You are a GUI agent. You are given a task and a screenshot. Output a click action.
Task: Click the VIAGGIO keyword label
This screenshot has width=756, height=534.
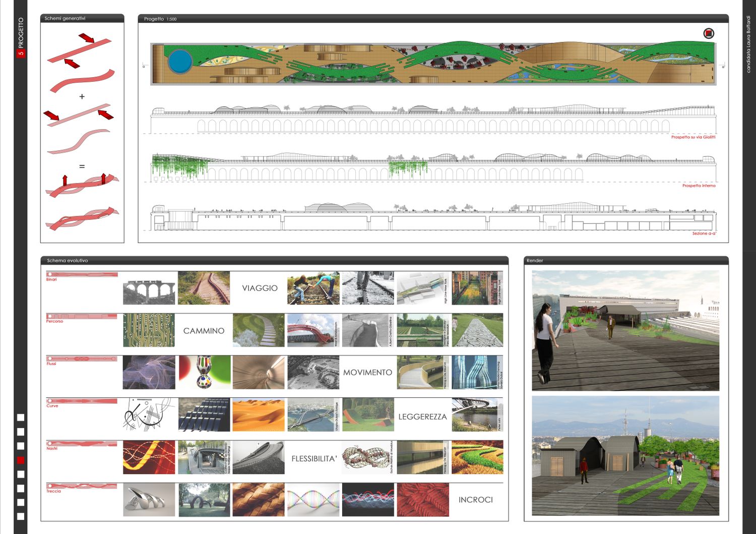[260, 288]
